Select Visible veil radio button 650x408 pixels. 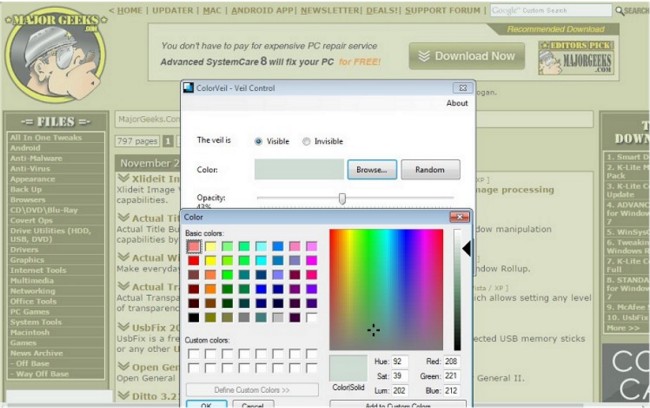click(x=258, y=141)
